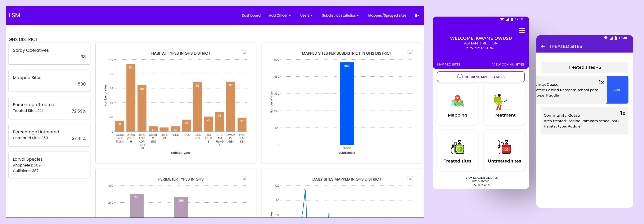The height and width of the screenshot is (224, 644).
Task: Open the View Communities link
Action: coord(508,65)
